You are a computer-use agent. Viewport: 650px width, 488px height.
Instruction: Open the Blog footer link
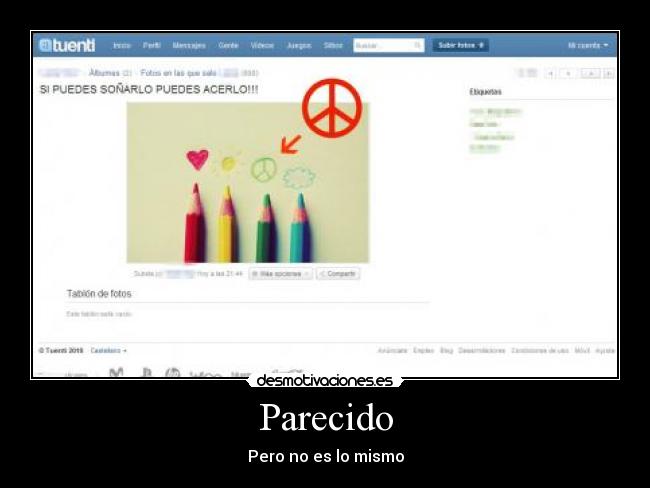point(446,351)
